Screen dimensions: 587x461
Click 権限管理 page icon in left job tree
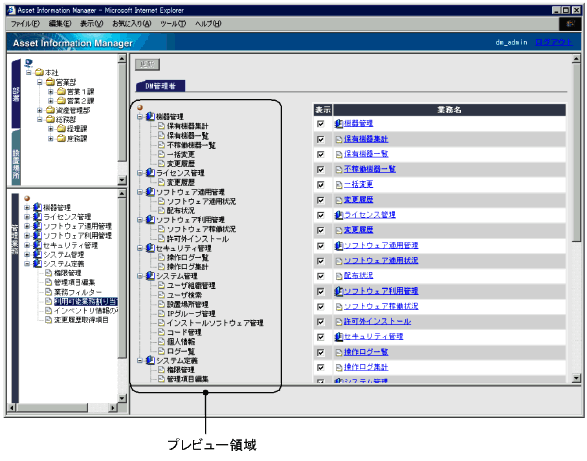tap(48, 273)
